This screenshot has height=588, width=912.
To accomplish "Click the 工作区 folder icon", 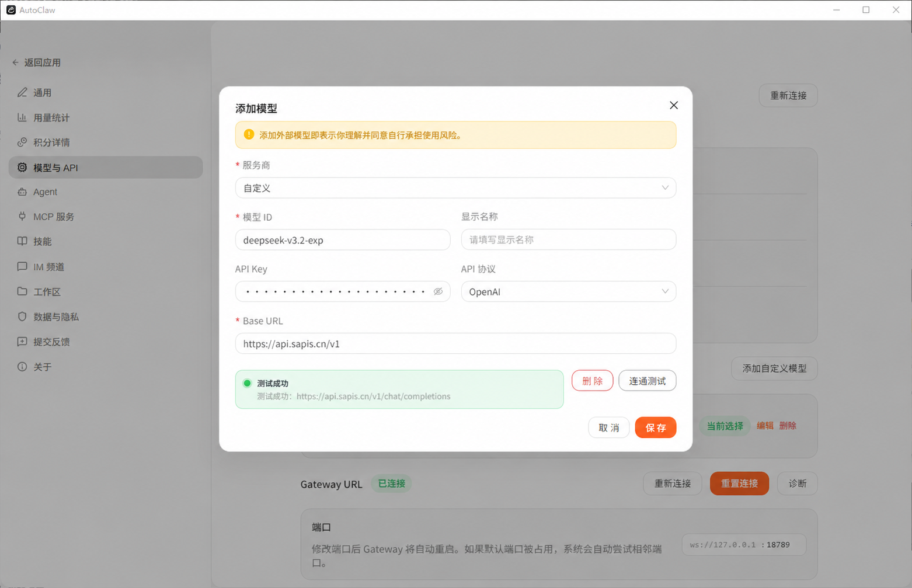I will [x=22, y=291].
